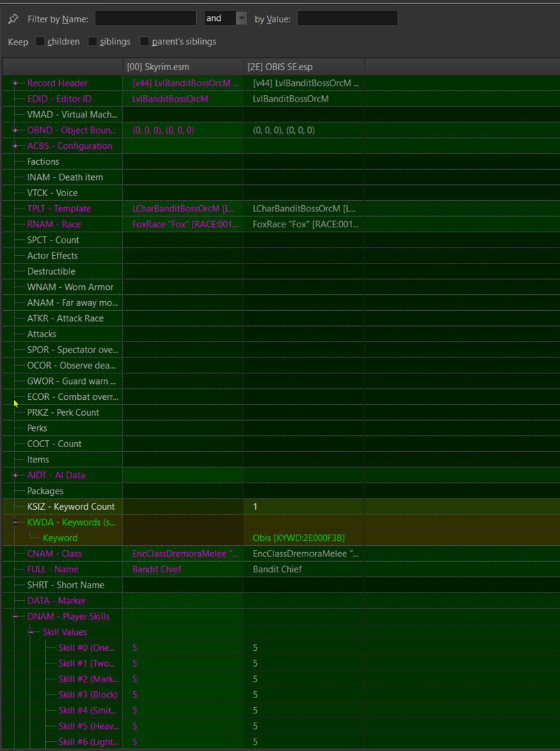This screenshot has height=751, width=560.
Task: Enable the Keep siblings checkbox
Action: pyautogui.click(x=93, y=42)
